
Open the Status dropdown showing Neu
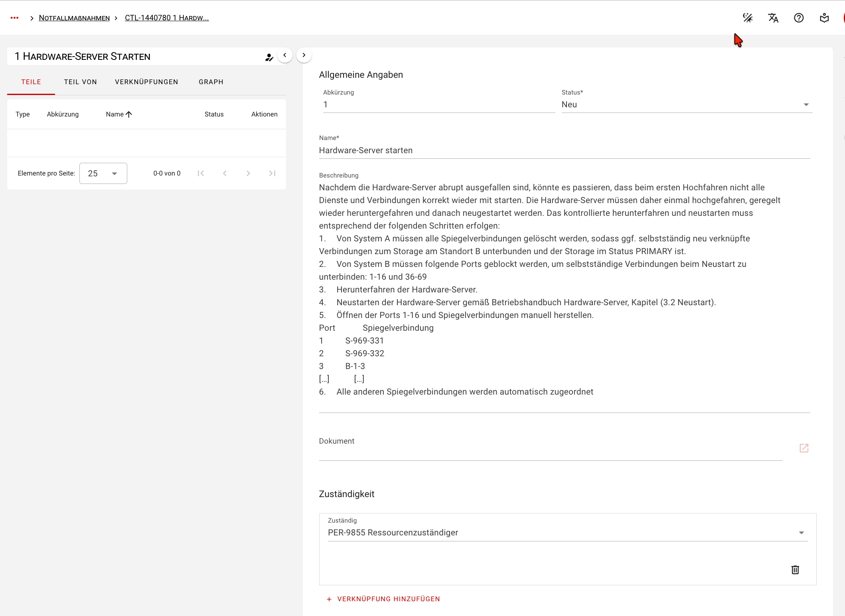pyautogui.click(x=687, y=105)
